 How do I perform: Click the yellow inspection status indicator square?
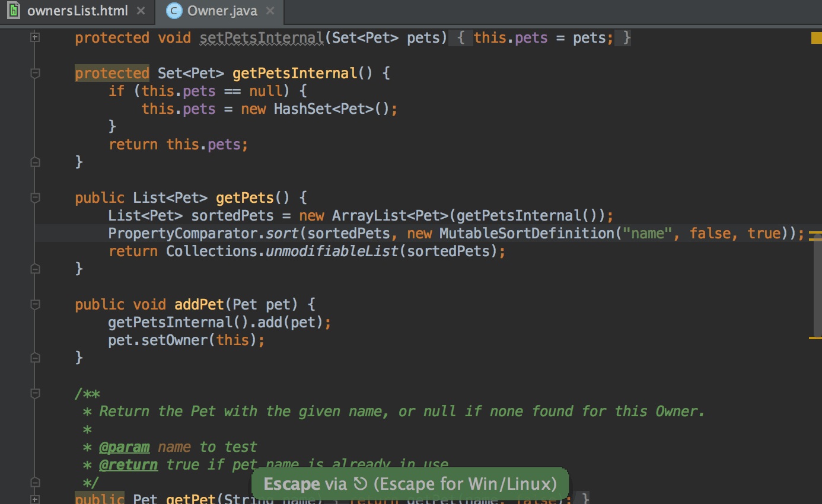tap(816, 38)
